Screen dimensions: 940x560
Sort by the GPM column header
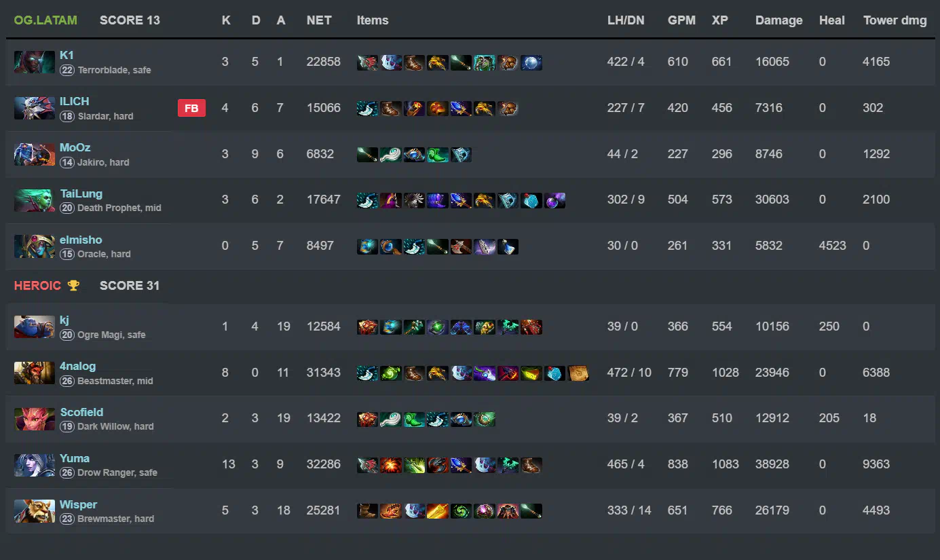[x=681, y=20]
